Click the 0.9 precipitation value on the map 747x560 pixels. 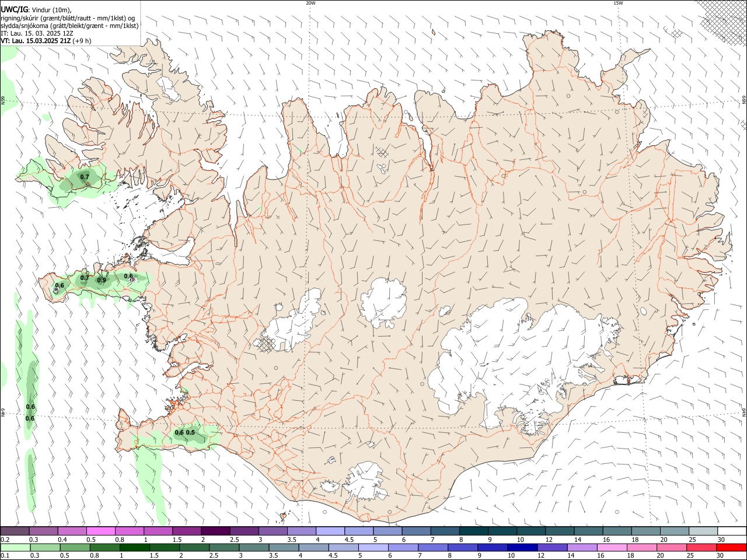point(102,281)
